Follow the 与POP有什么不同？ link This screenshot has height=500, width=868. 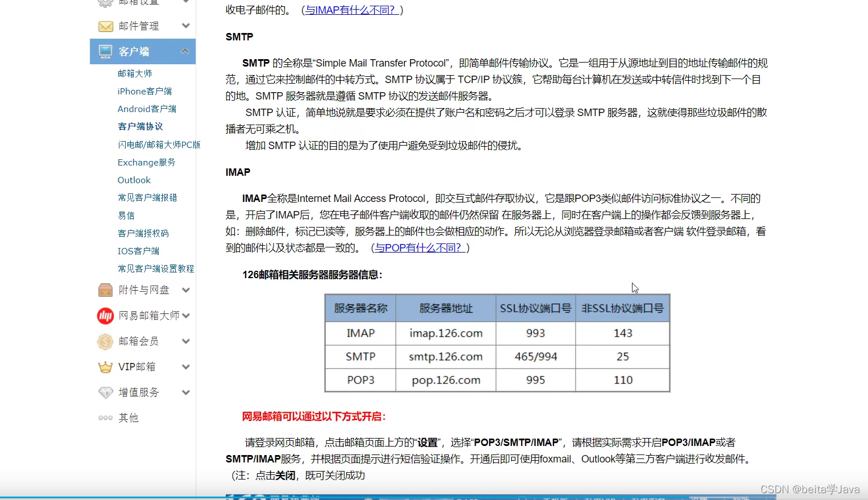click(421, 247)
